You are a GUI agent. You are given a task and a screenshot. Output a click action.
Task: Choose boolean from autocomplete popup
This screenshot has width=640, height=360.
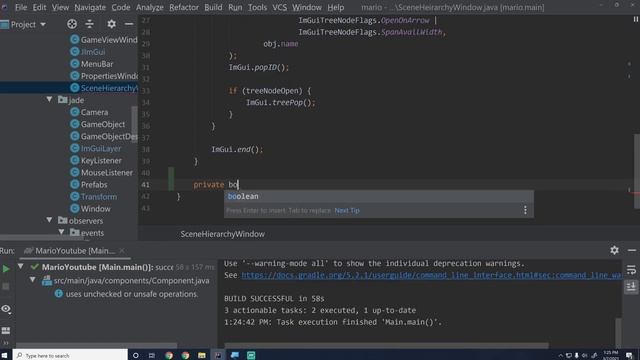tap(378, 196)
